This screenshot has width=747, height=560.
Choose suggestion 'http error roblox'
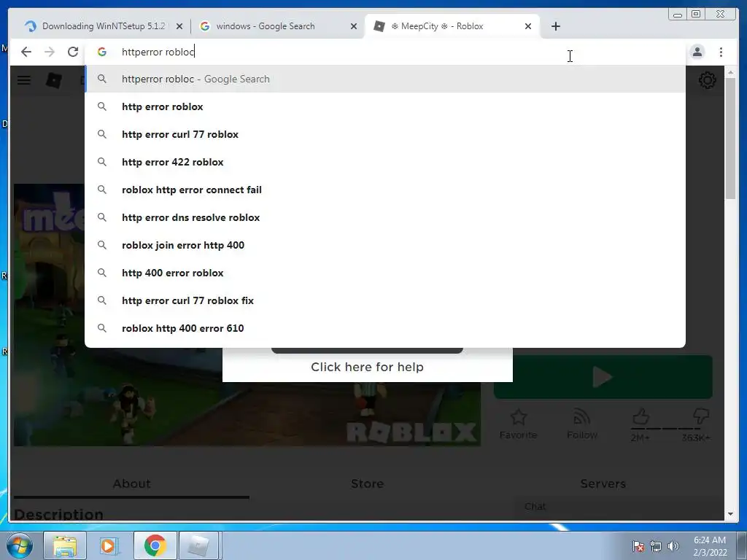tap(385, 106)
